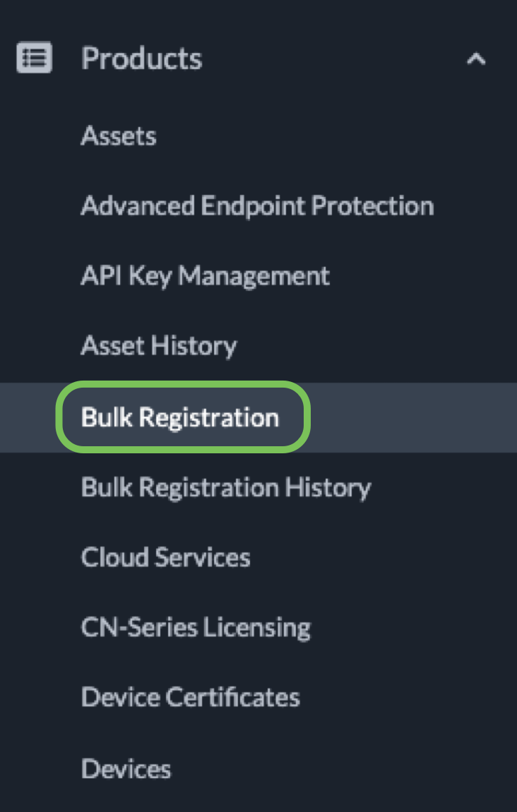This screenshot has height=812, width=517.
Task: Click the word Certificates in the sidebar
Action: tap(232, 697)
